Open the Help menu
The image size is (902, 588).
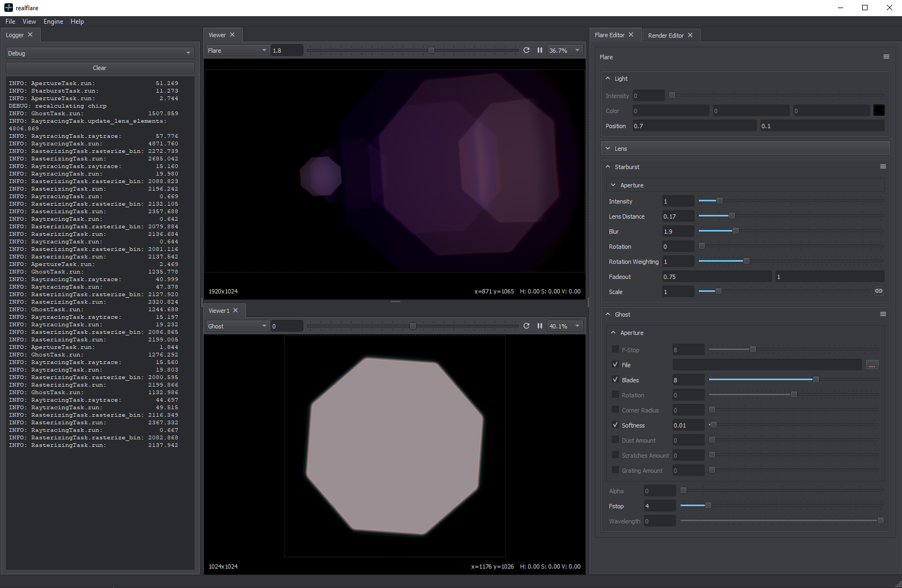click(77, 22)
